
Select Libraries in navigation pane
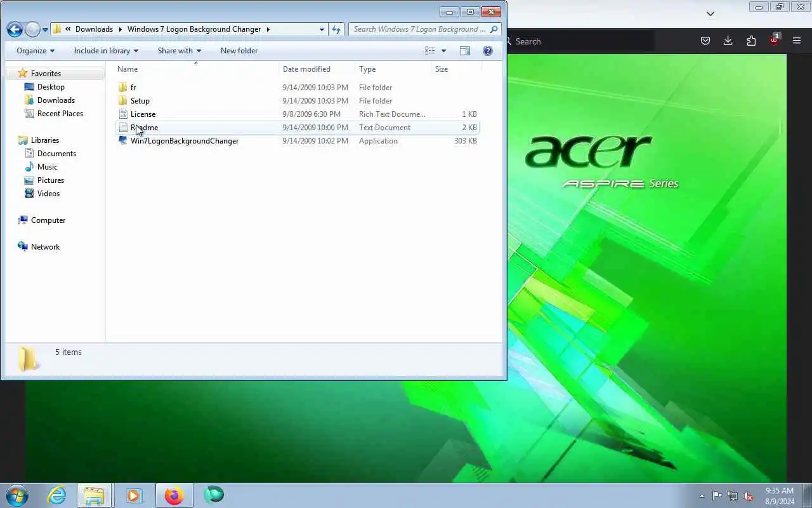click(45, 140)
